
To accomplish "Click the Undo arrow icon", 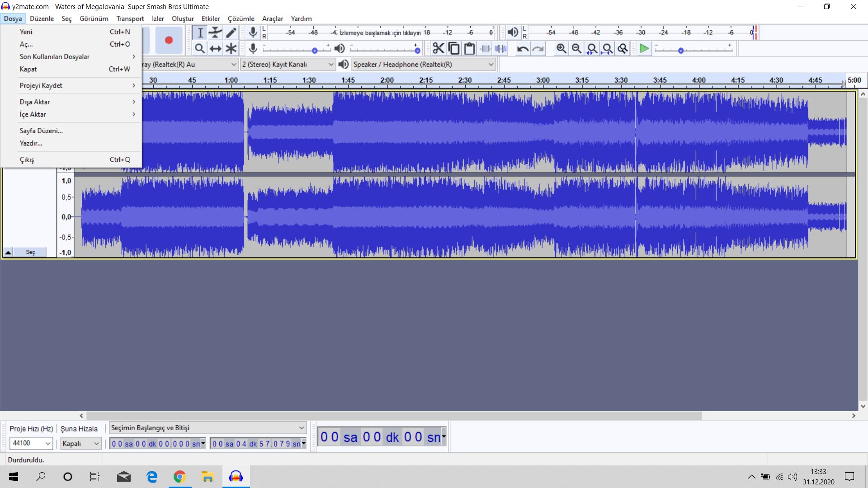I will (523, 48).
